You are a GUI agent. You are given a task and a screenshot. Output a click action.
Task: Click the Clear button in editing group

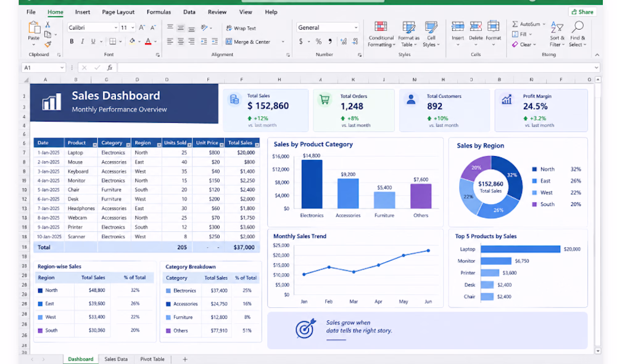coord(524,44)
